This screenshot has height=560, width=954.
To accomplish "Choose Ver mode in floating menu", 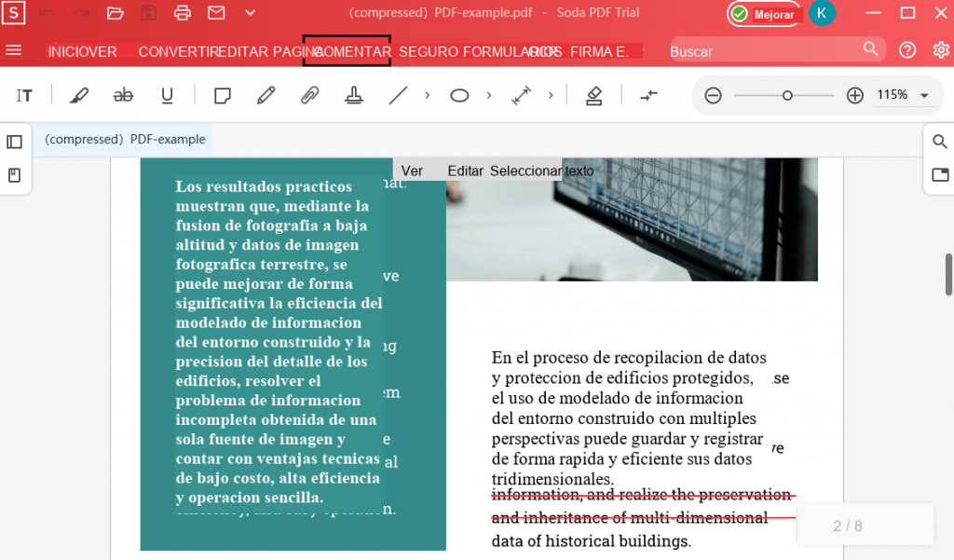I will (x=412, y=171).
